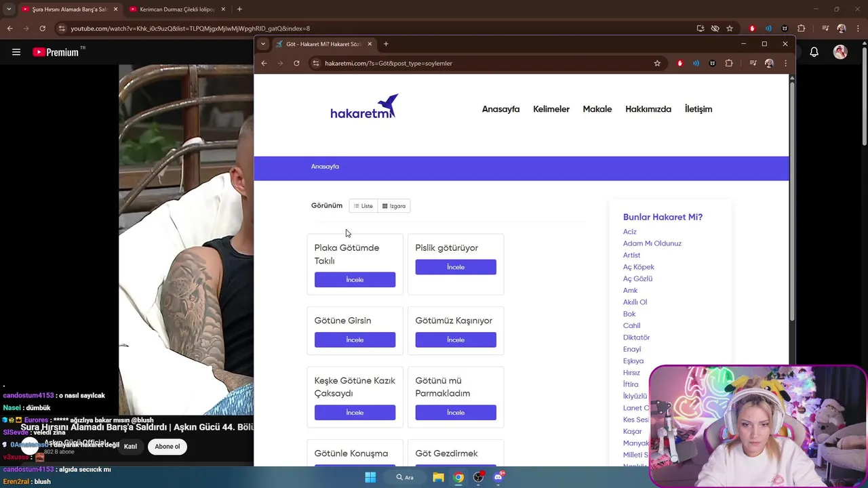The width and height of the screenshot is (868, 488).
Task: Bookmark the hakaretmi page with star
Action: coord(657,63)
